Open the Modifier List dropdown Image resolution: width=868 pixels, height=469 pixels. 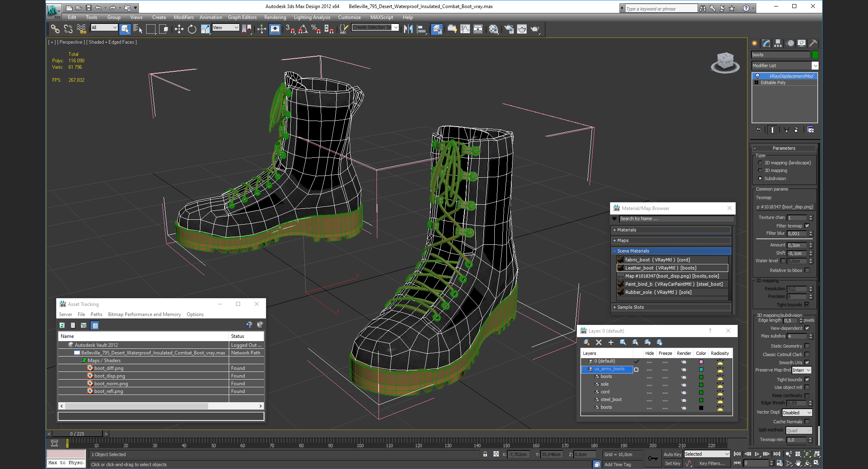tap(815, 66)
